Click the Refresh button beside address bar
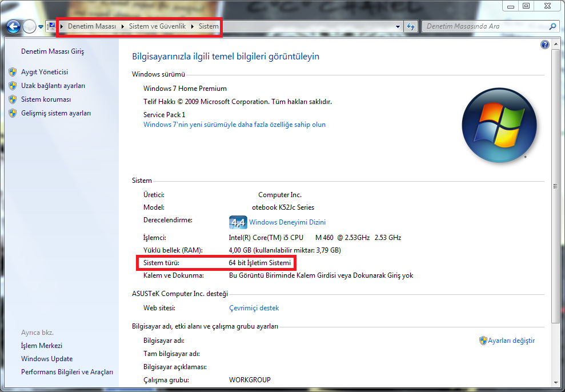The image size is (565, 392). pos(410,26)
